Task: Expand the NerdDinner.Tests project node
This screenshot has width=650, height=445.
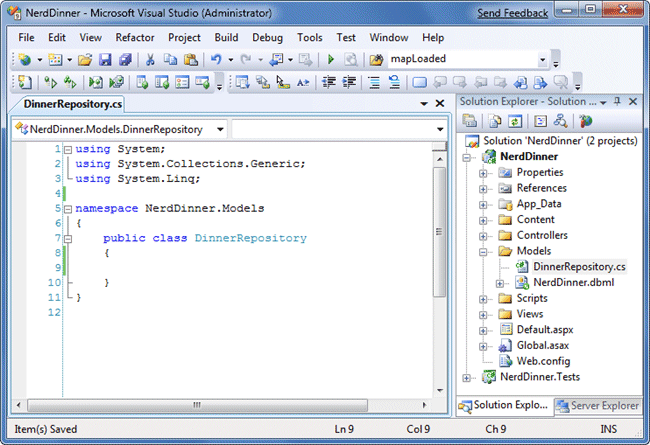Action: pyautogui.click(x=466, y=378)
